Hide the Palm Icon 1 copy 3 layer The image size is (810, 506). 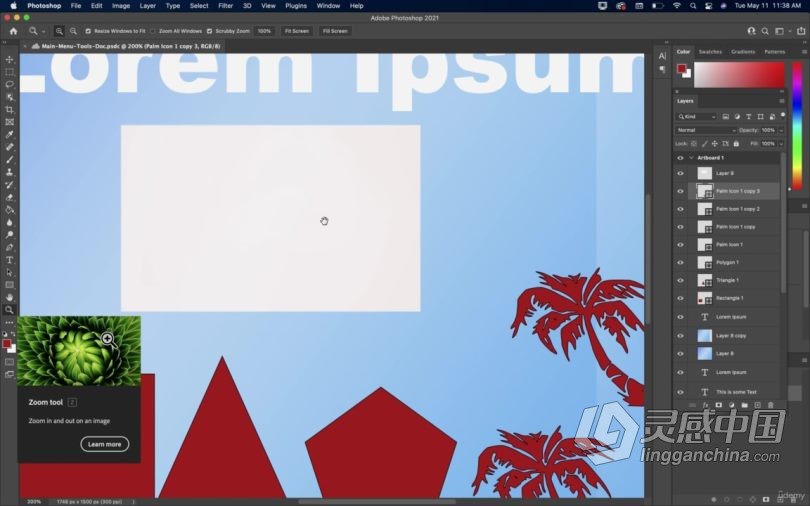click(x=680, y=191)
